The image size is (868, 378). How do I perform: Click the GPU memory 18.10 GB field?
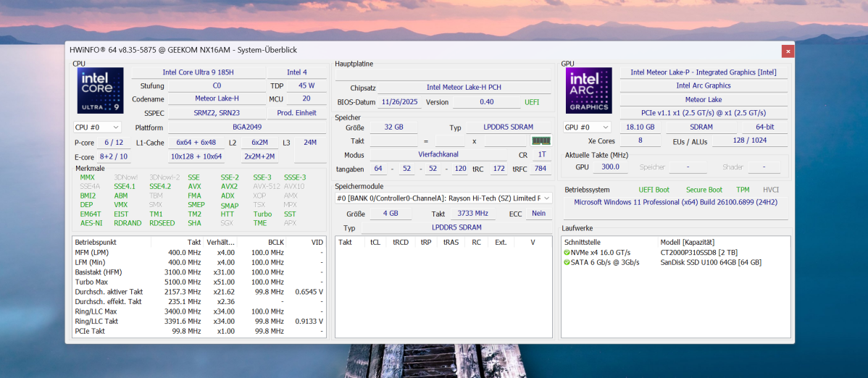[x=640, y=127]
